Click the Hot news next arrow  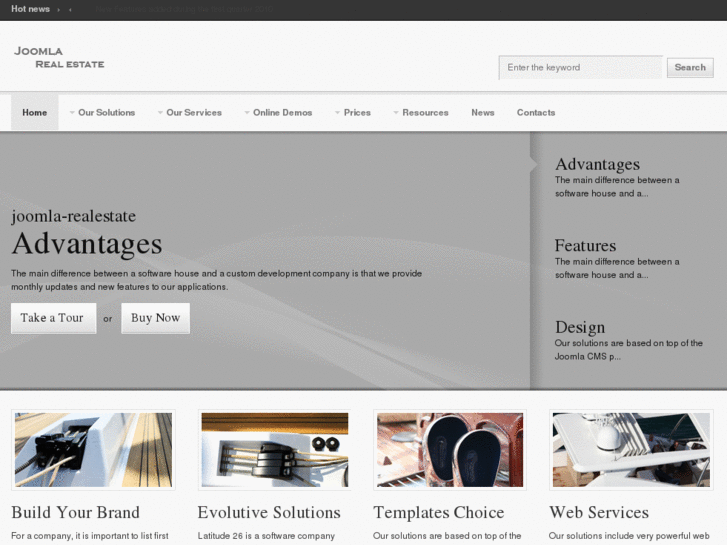click(x=58, y=10)
